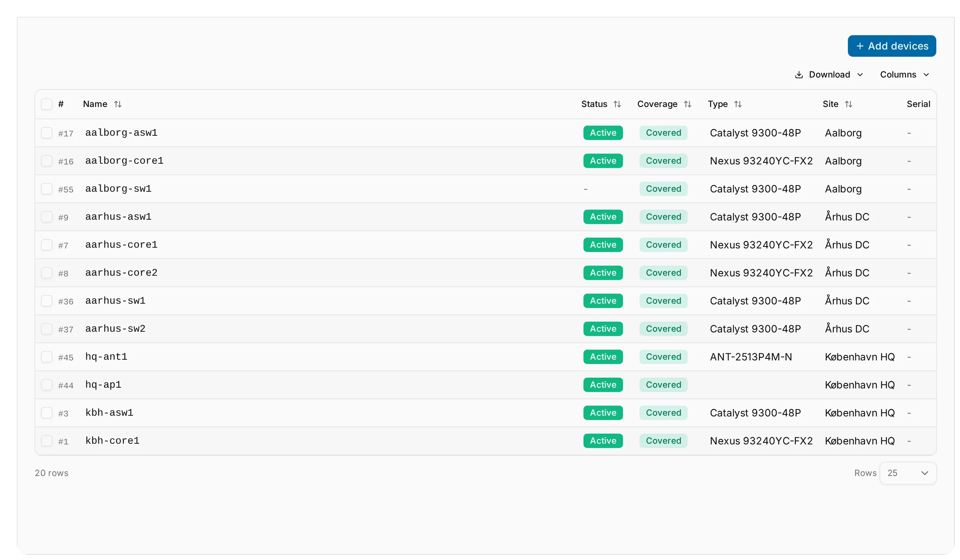
Task: Click Active badge for aalborg-asw1
Action: pos(603,133)
